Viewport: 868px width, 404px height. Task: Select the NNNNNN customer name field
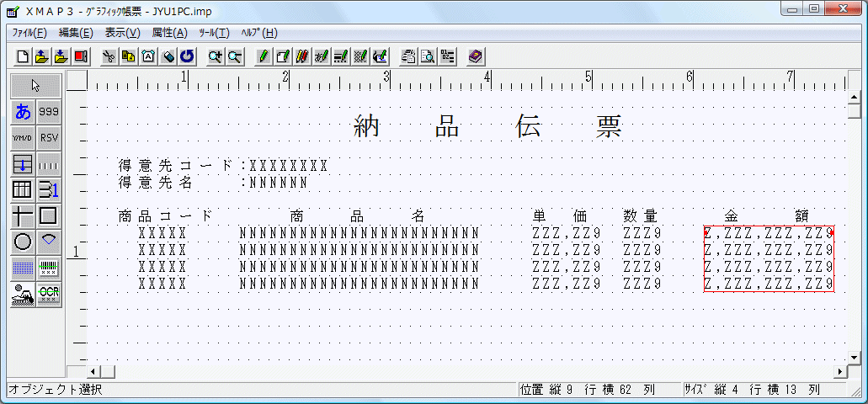(x=279, y=183)
